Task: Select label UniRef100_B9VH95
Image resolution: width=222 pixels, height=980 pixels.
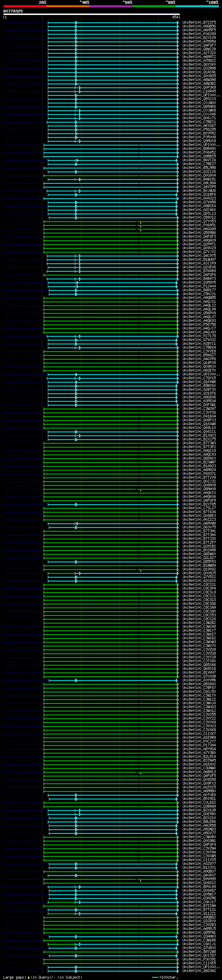Action: pyautogui.click(x=199, y=879)
